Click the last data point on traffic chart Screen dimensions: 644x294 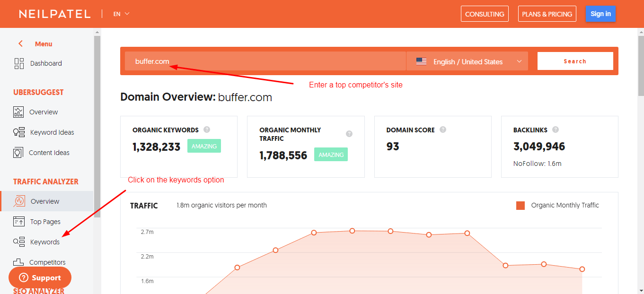pyautogui.click(x=582, y=269)
